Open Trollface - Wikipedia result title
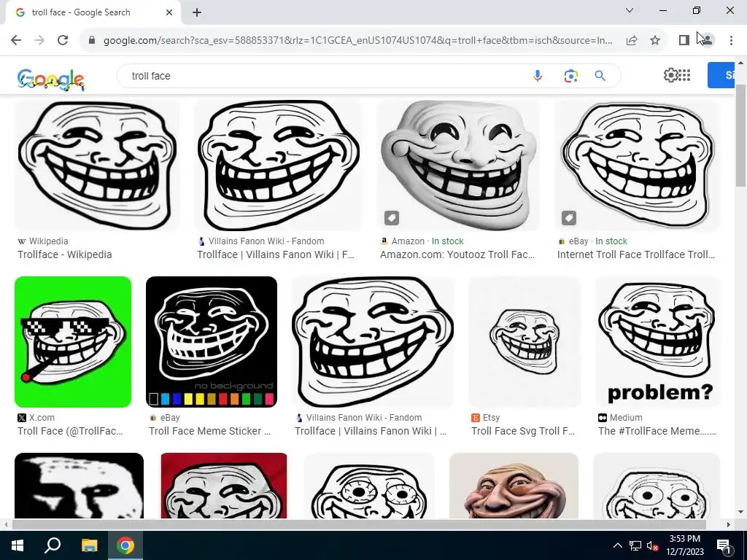 (65, 254)
